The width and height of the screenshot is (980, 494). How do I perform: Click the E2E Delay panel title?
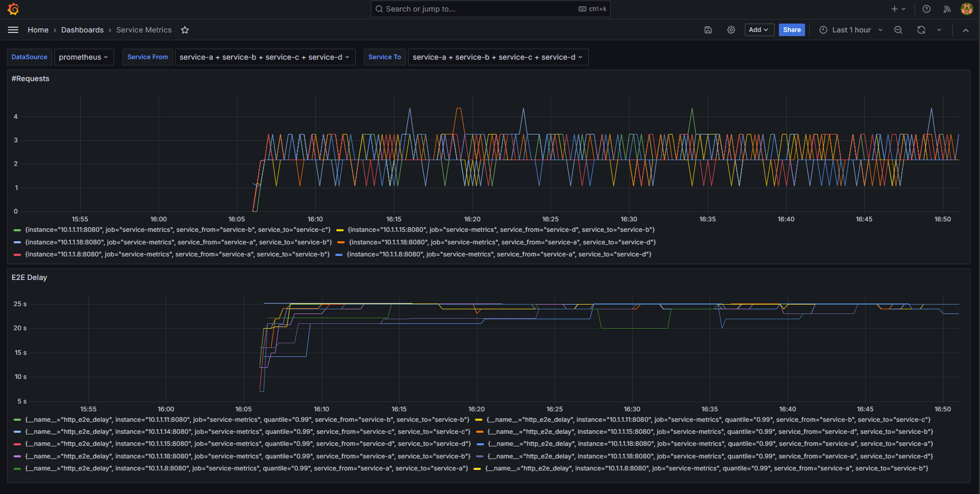(29, 277)
